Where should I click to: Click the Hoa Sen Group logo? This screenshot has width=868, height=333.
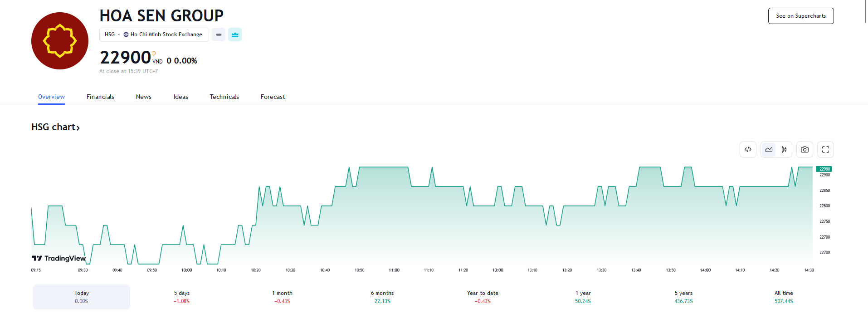[x=60, y=41]
